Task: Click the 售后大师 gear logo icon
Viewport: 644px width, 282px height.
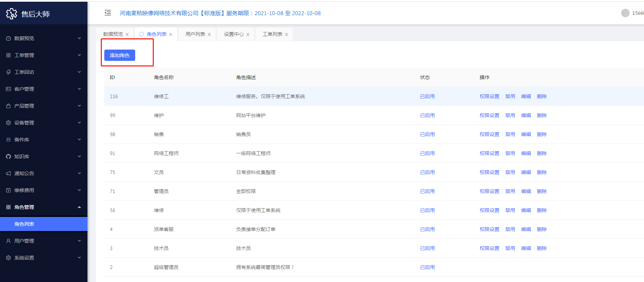Action: (x=11, y=14)
